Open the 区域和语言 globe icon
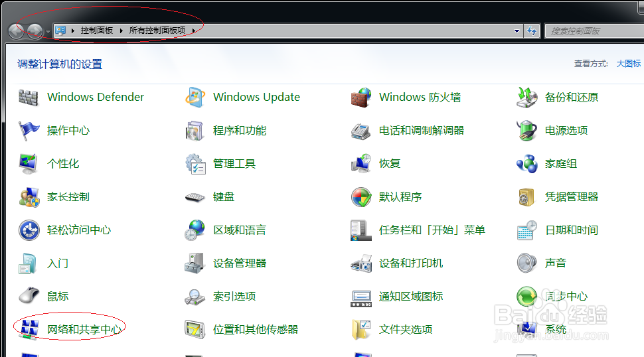 195,230
